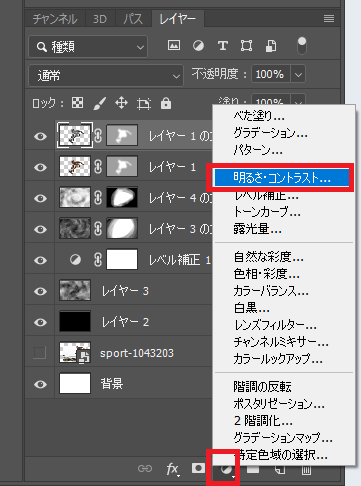The height and width of the screenshot is (486, 361).
Task: Hide the レイヤー 1 のコピー layer (top row)
Action: pyautogui.click(x=40, y=136)
